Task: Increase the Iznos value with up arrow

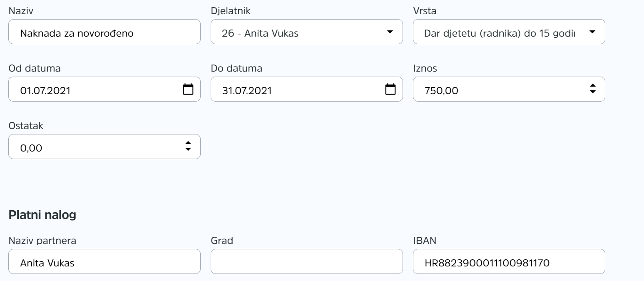Action: coord(593,86)
